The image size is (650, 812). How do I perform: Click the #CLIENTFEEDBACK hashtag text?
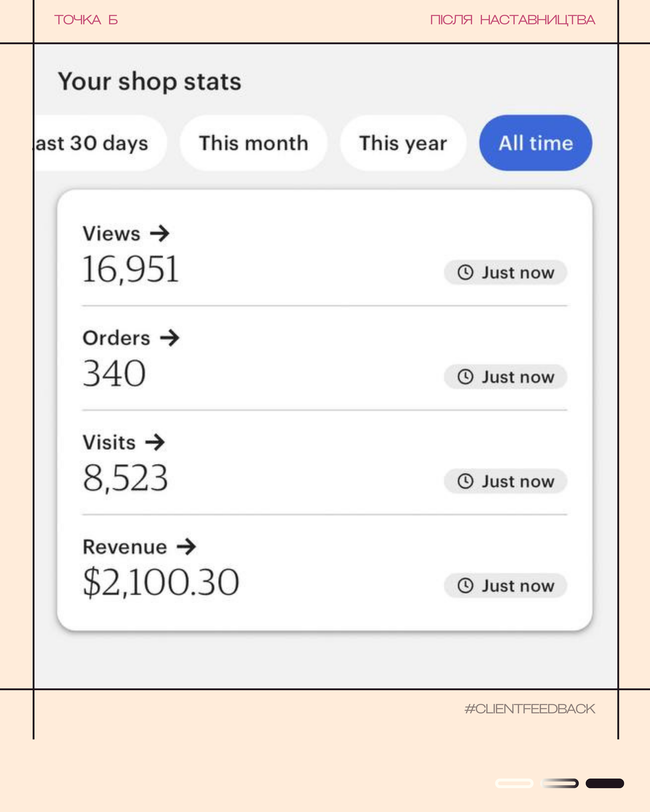click(x=529, y=709)
